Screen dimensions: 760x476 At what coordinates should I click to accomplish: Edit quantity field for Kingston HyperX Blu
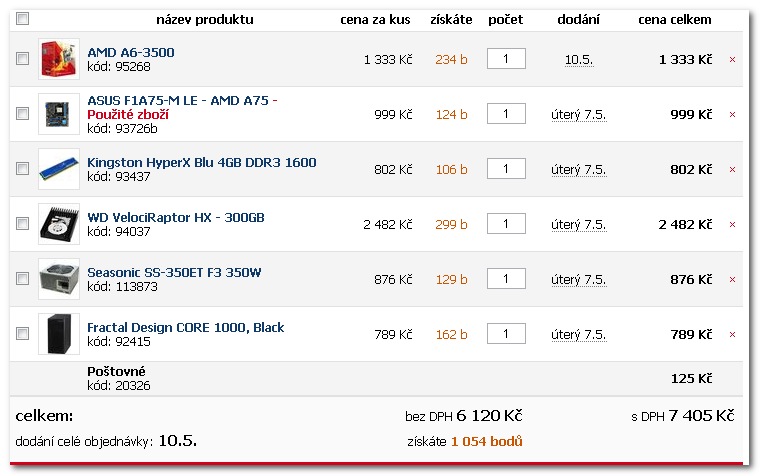(506, 169)
